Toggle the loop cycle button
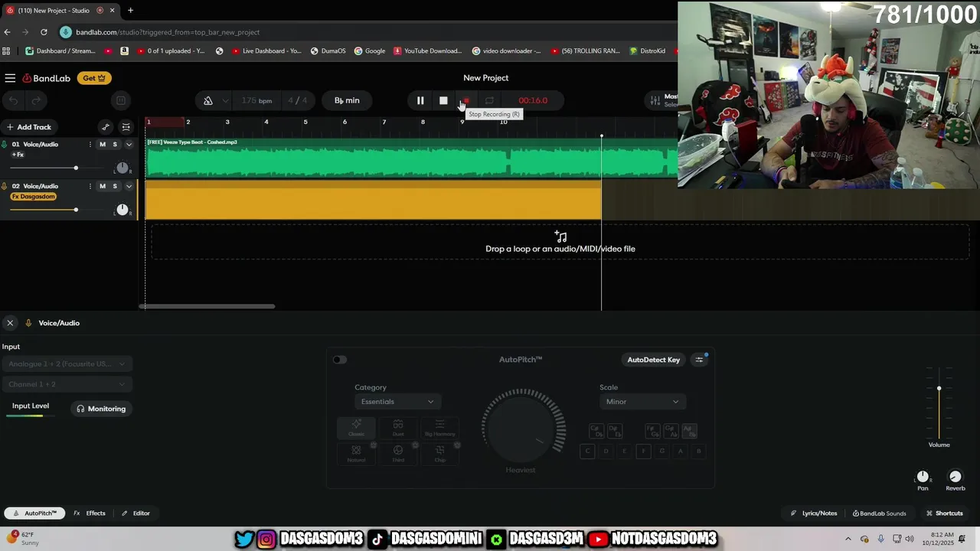This screenshot has height=551, width=980. coord(489,100)
